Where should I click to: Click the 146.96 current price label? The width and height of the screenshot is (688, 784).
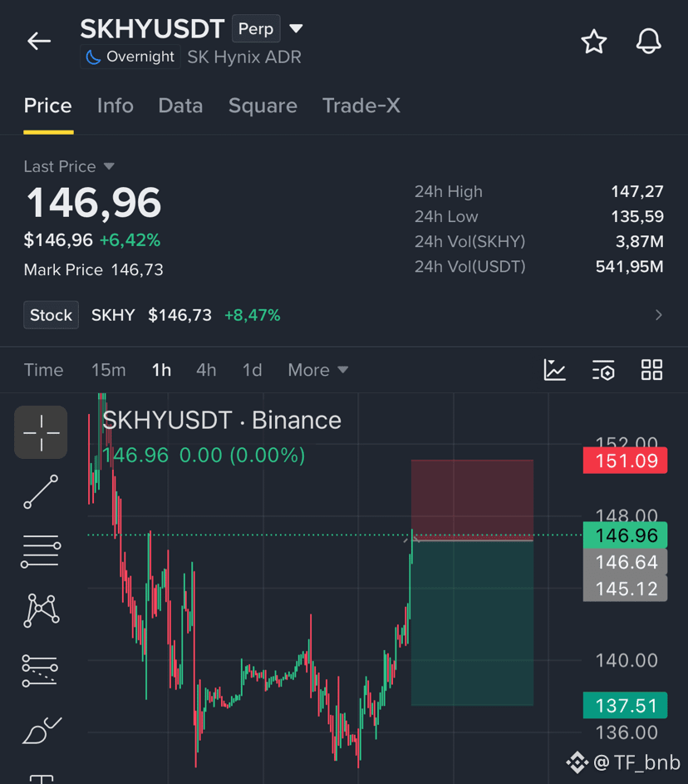pyautogui.click(x=625, y=535)
